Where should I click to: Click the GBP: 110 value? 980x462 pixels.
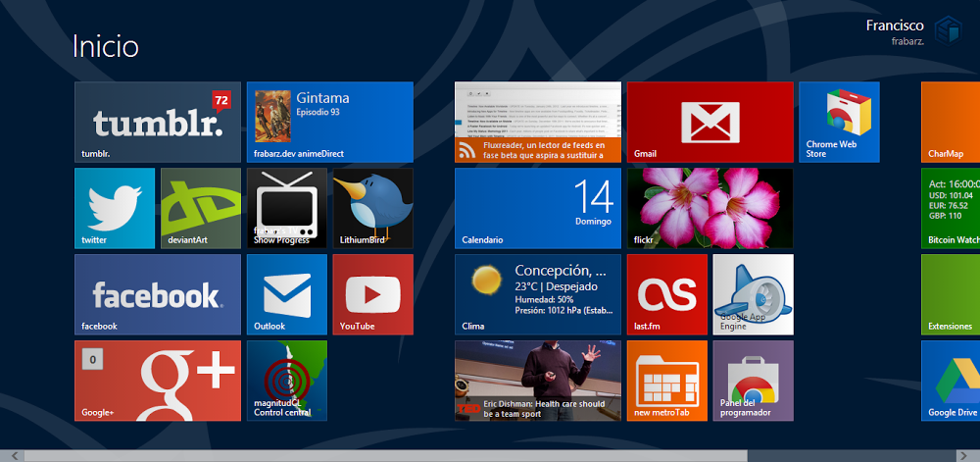pos(945,217)
